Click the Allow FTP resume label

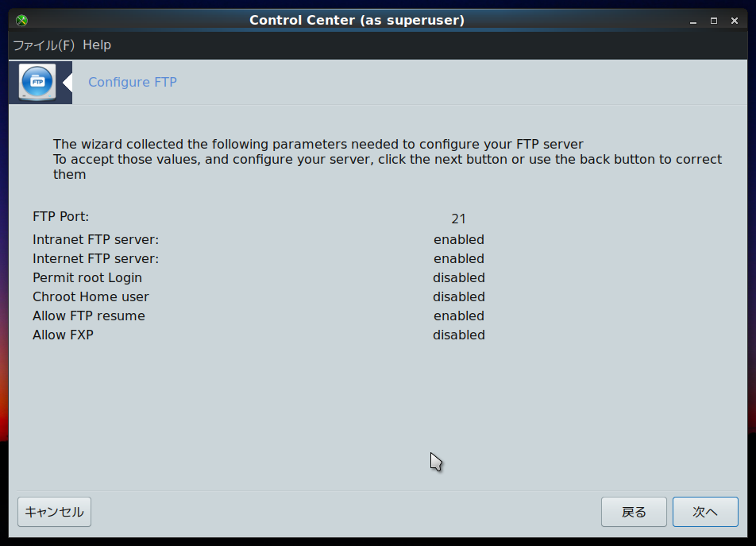pos(89,316)
